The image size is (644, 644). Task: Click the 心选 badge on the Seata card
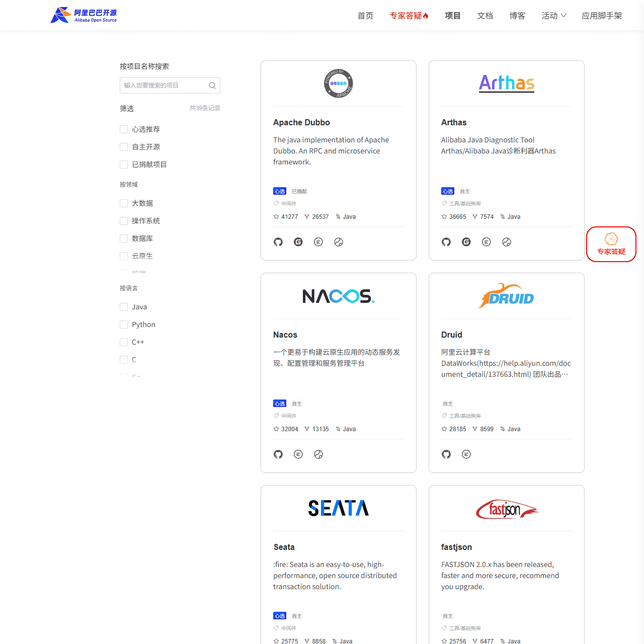coord(280,616)
